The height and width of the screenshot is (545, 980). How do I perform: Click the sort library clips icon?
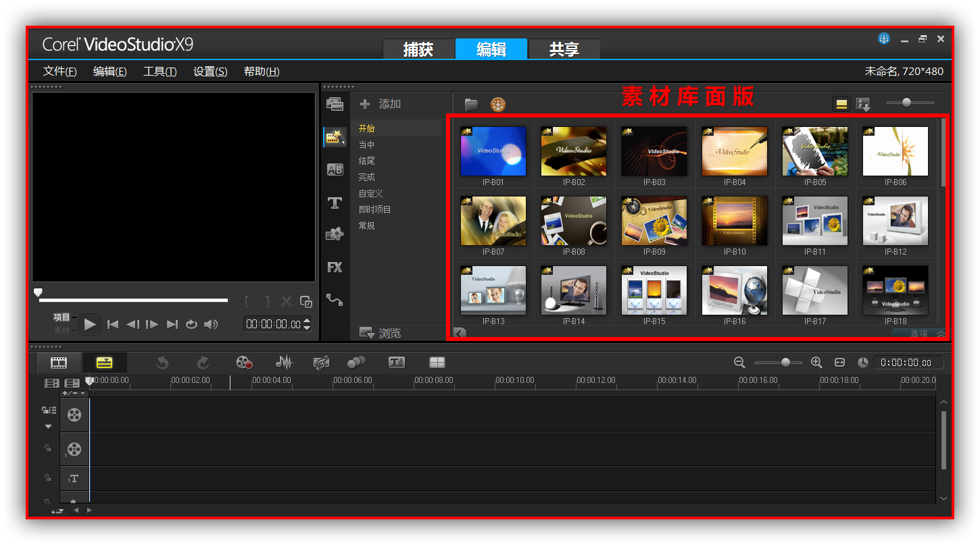[863, 104]
